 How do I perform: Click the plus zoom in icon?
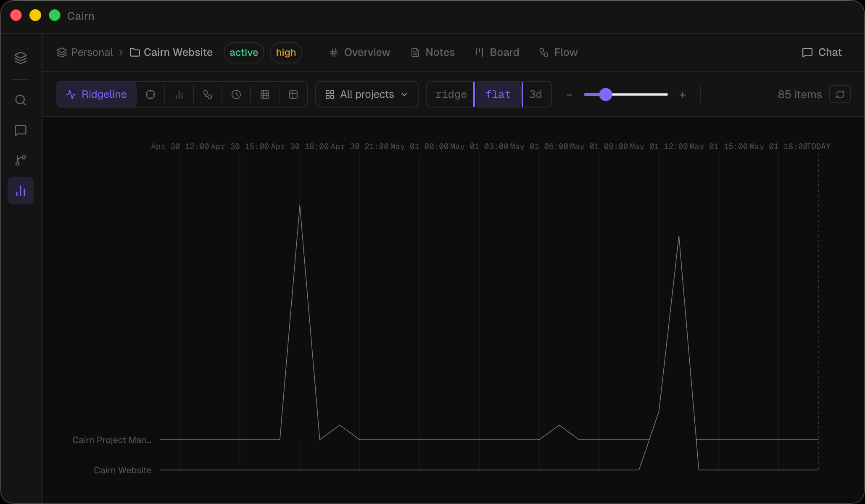click(683, 95)
